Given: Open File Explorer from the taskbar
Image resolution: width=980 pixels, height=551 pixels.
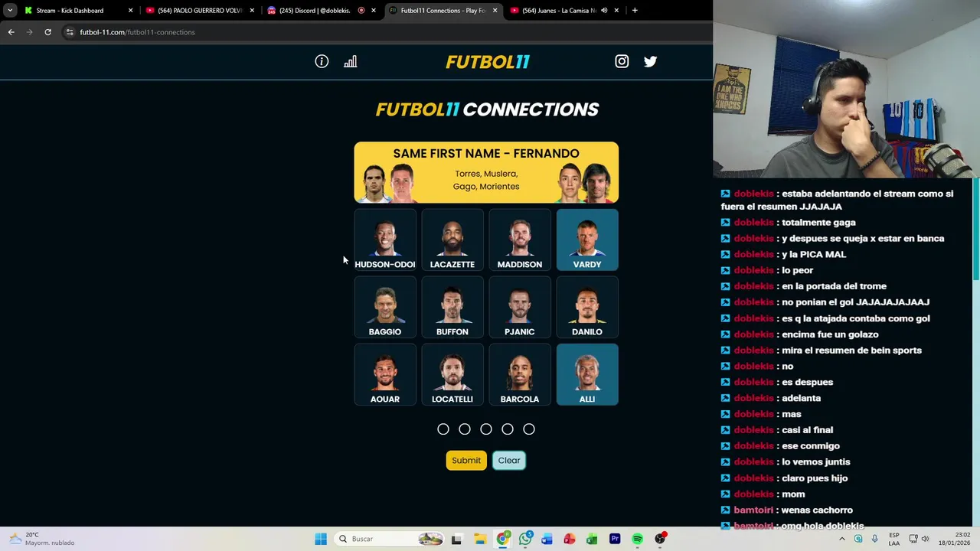Looking at the screenshot, I should coord(479,539).
